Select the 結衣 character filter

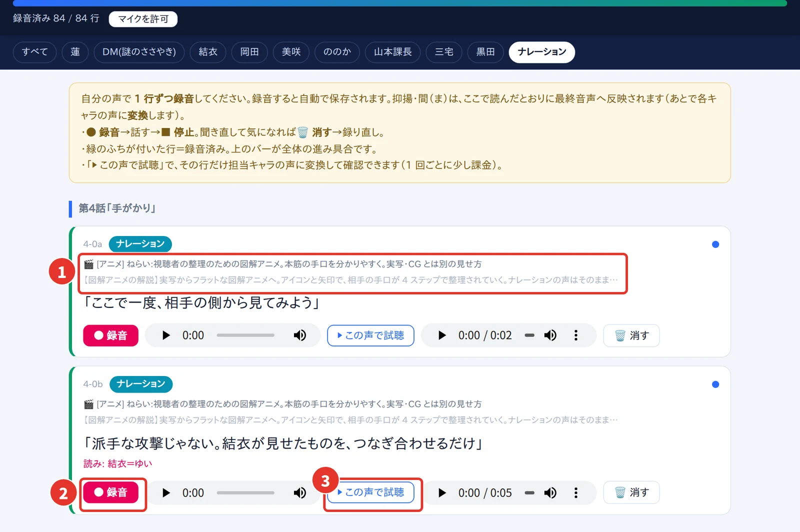[x=208, y=52]
